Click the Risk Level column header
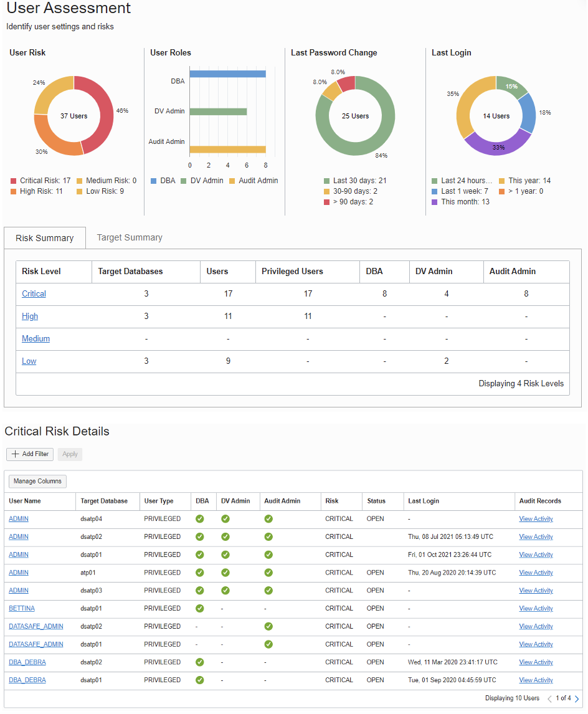Viewport: 588px width, 714px height. [x=41, y=272]
